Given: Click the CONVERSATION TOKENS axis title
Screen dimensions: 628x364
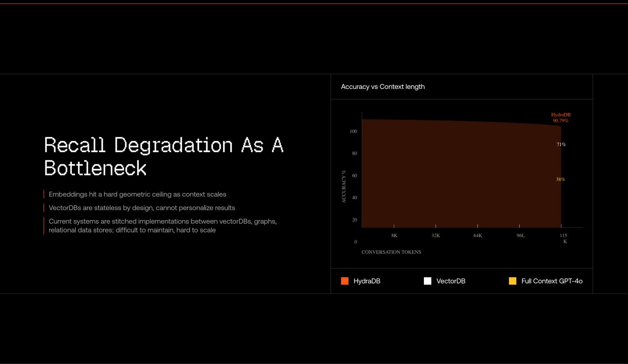Looking at the screenshot, I should pyautogui.click(x=391, y=252).
